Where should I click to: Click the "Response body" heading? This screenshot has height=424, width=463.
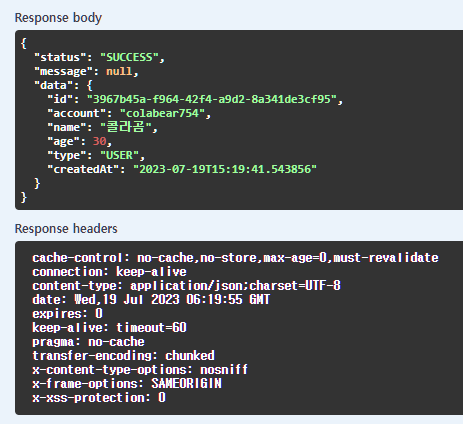[58, 18]
